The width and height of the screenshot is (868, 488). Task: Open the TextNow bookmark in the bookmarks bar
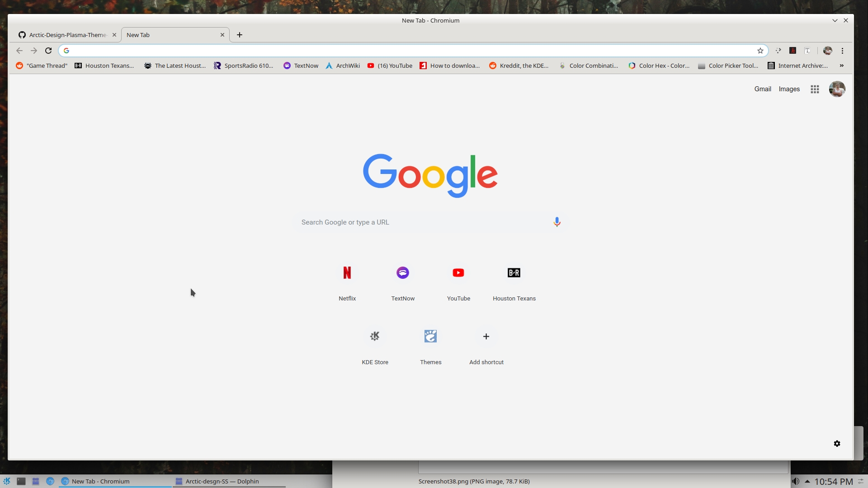[301, 66]
